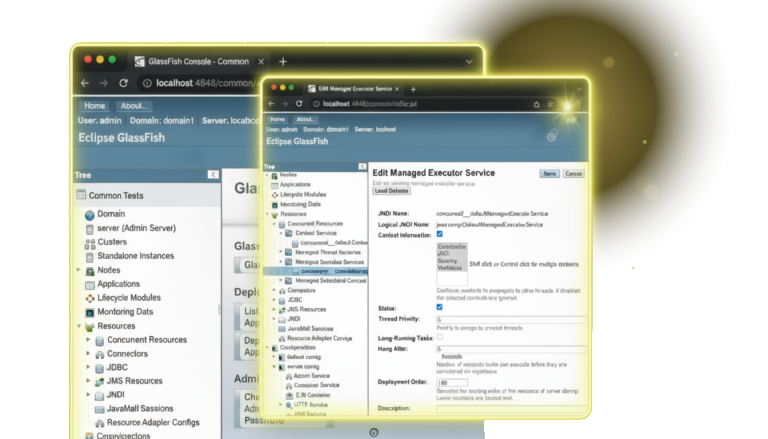Expand JMS Resources in back window tree
Screen dimensions: 768x439
pos(88,381)
